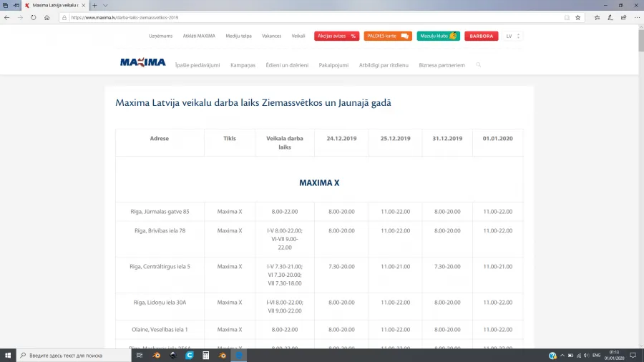Add this page to favorites
644x362 pixels.
point(578,18)
